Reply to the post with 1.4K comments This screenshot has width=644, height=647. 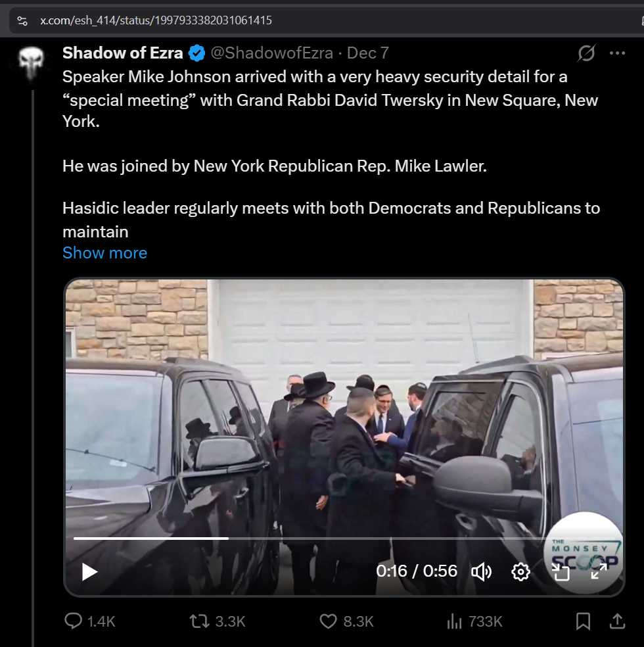coord(74,621)
